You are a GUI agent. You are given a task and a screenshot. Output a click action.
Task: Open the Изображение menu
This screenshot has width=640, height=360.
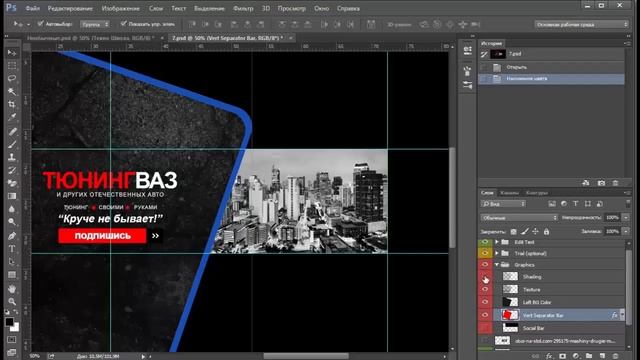121,8
